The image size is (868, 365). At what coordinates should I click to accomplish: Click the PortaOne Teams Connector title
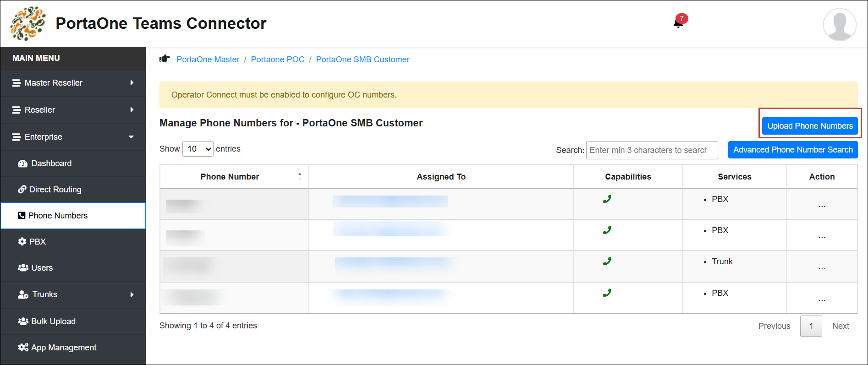pyautogui.click(x=161, y=23)
